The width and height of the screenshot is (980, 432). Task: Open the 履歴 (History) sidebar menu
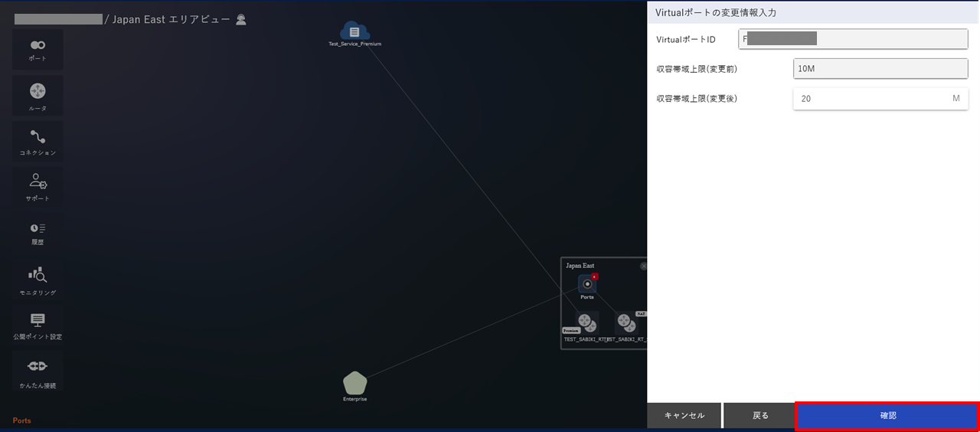38,234
